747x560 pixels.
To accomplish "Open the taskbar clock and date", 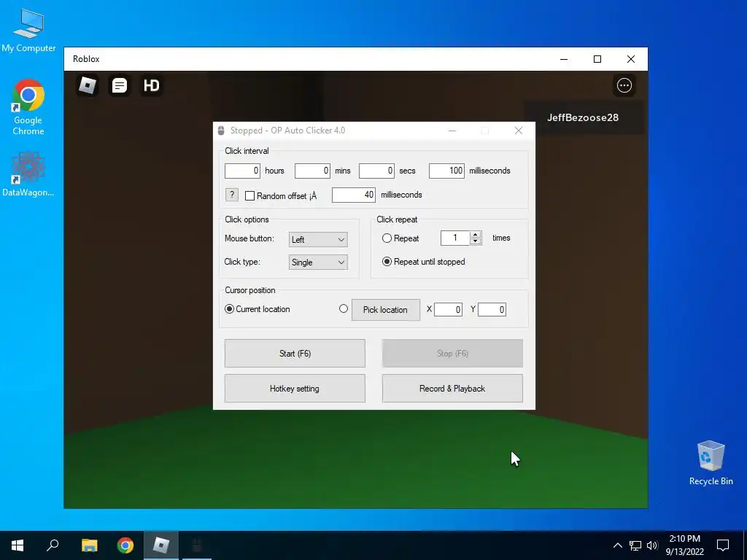I will click(x=684, y=545).
